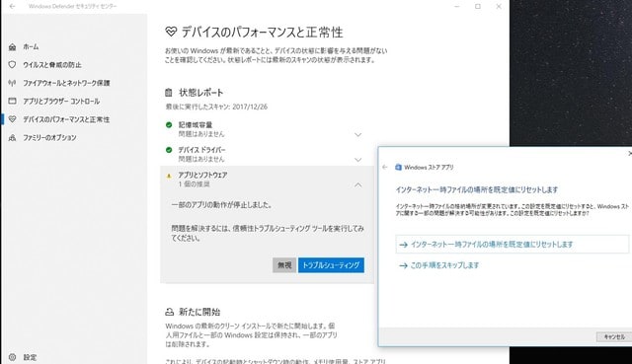Click the back arrow in Defender title bar
The width and height of the screenshot is (632, 364).
pyautogui.click(x=12, y=7)
